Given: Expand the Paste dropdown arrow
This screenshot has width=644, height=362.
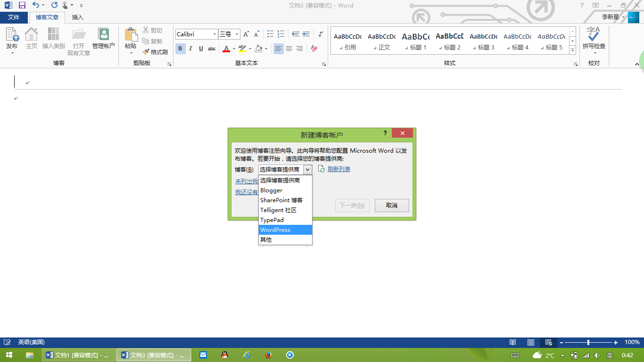Looking at the screenshot, I should (131, 53).
